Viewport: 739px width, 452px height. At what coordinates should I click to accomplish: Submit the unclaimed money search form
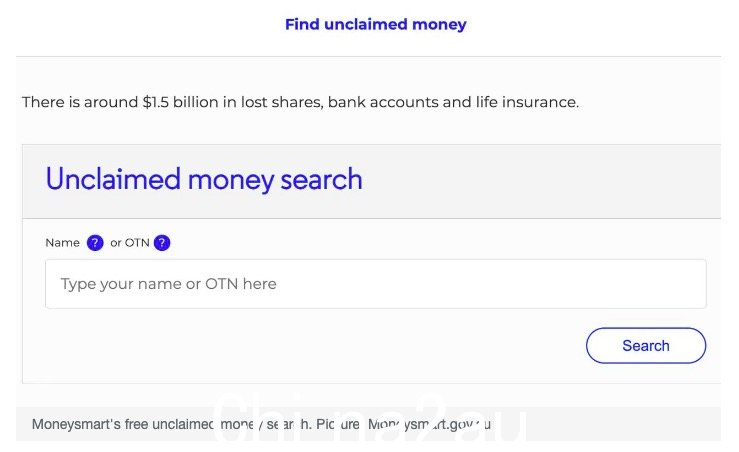pos(646,345)
